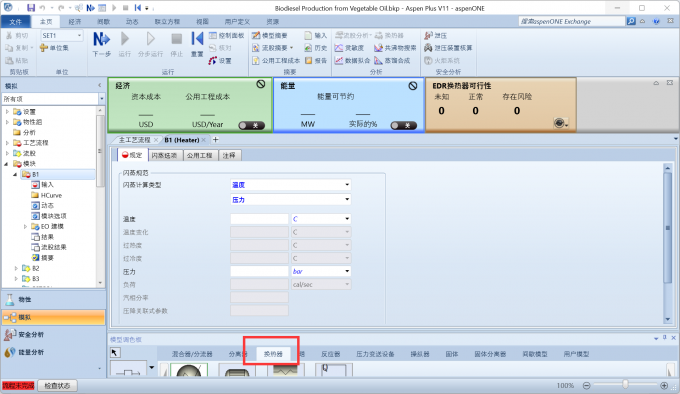Click the 压力 pressure value input field
This screenshot has width=680, height=394.
tap(259, 271)
